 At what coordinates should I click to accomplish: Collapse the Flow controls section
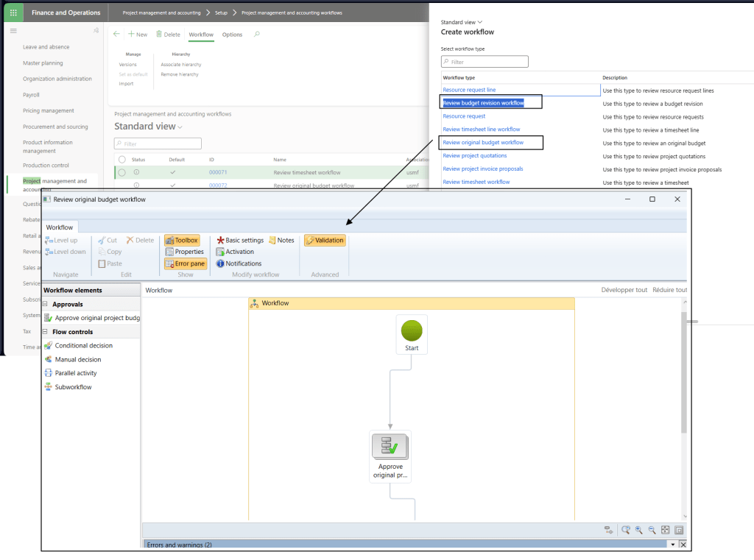[x=46, y=332]
